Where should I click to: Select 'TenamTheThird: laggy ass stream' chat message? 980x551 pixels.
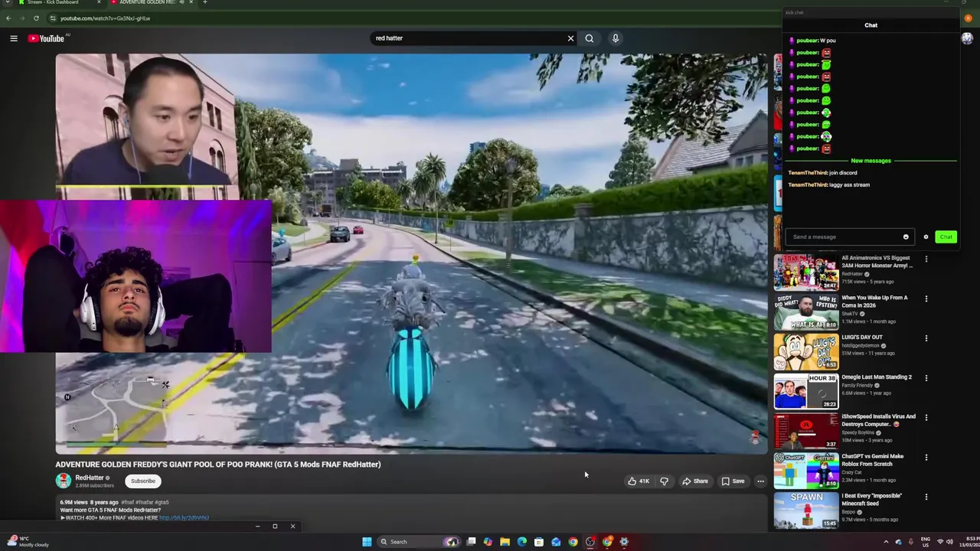(x=829, y=185)
